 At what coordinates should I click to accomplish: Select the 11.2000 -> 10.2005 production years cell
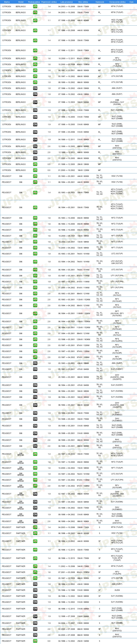66,158
